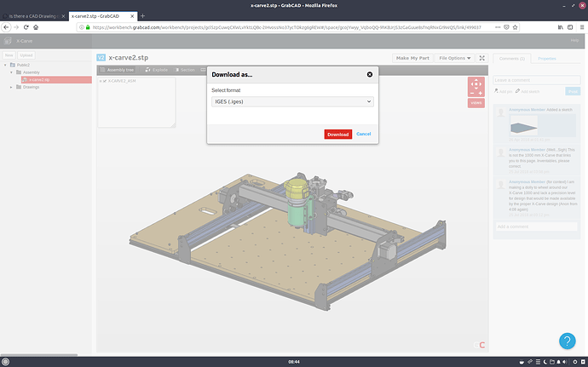Click the Make My Part button
The image size is (588, 367).
[412, 58]
